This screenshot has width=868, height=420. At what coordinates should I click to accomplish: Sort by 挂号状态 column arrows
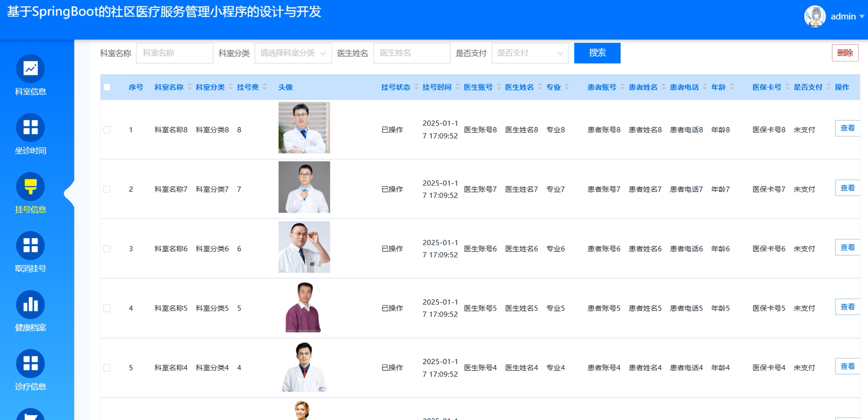pos(416,87)
